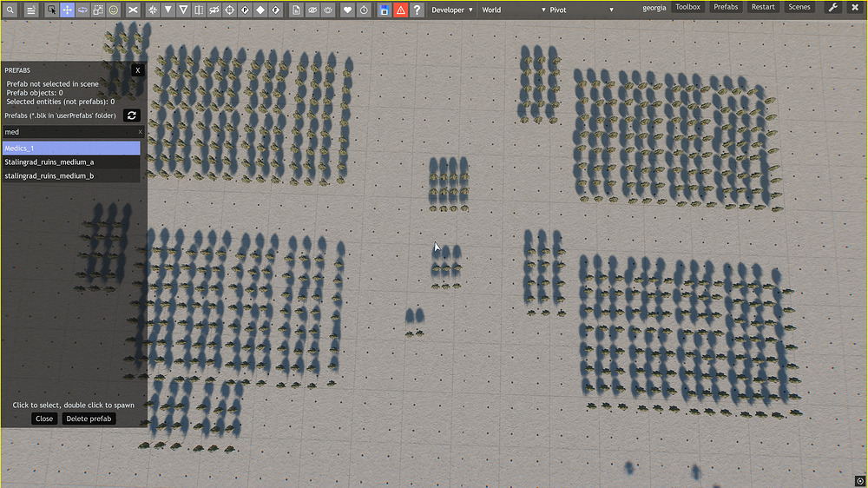Click the bottom-right corner target icon

859,481
